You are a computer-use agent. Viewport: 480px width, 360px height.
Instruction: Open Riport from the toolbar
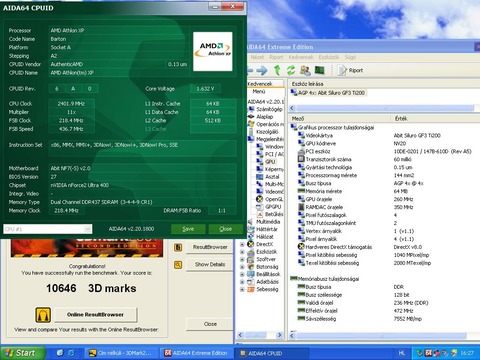point(350,70)
